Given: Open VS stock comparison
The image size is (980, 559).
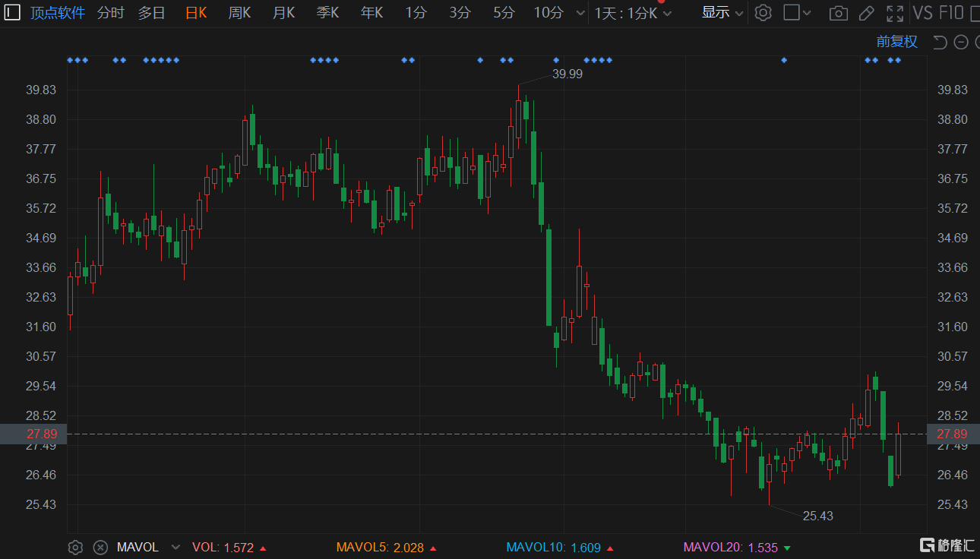Looking at the screenshot, I should [x=922, y=13].
